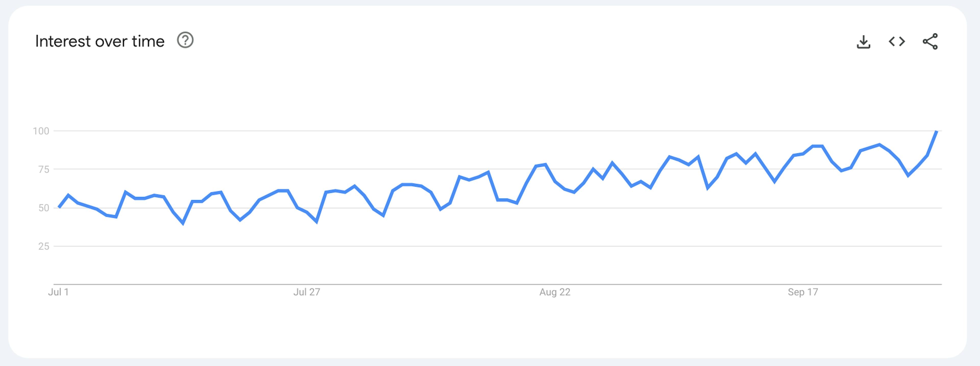Open sharing options via share nodes icon
Image resolution: width=980 pixels, height=366 pixels.
click(x=930, y=42)
